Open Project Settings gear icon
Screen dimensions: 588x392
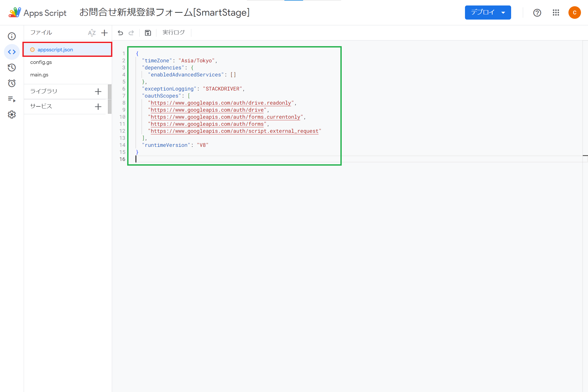[x=12, y=114]
